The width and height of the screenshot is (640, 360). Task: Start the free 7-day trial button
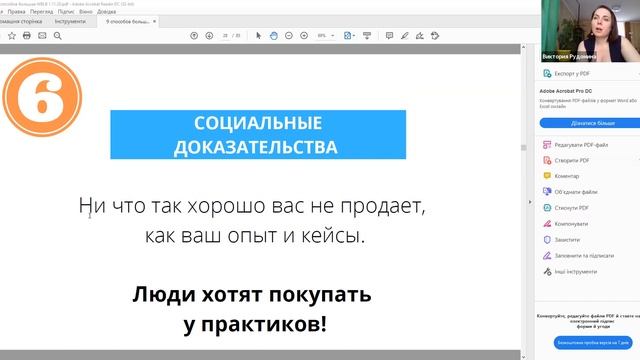[593, 342]
